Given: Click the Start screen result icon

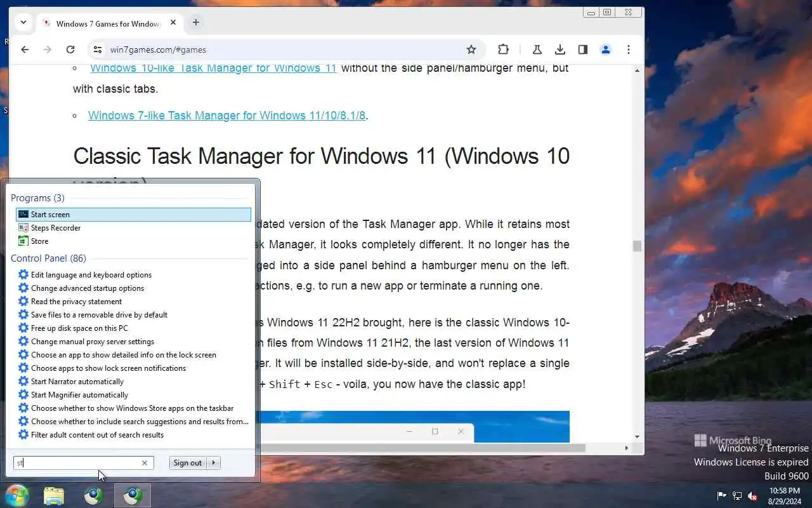Looking at the screenshot, I should pos(23,215).
